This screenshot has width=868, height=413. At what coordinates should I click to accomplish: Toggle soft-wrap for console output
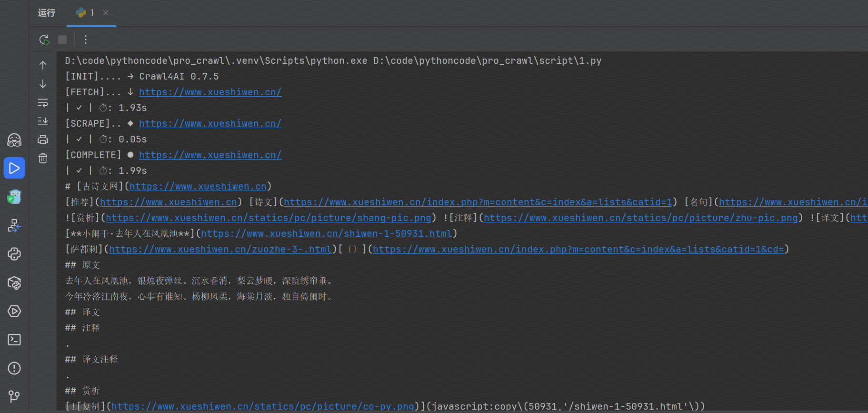[43, 102]
